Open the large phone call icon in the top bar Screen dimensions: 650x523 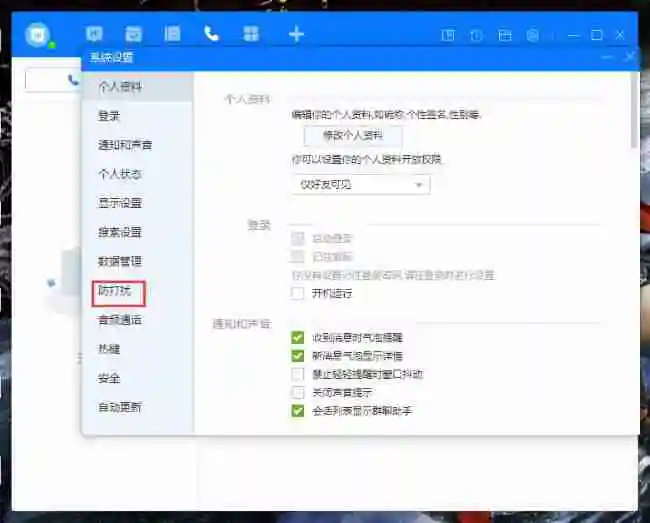pyautogui.click(x=211, y=34)
